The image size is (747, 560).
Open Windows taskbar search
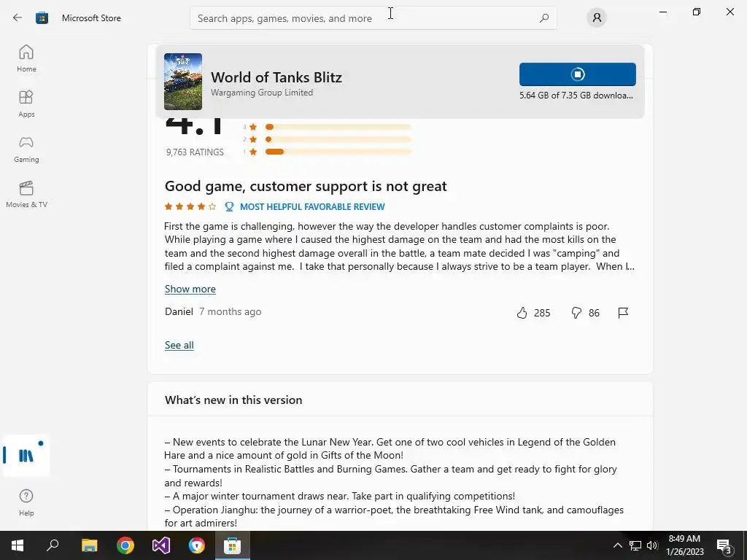53,545
